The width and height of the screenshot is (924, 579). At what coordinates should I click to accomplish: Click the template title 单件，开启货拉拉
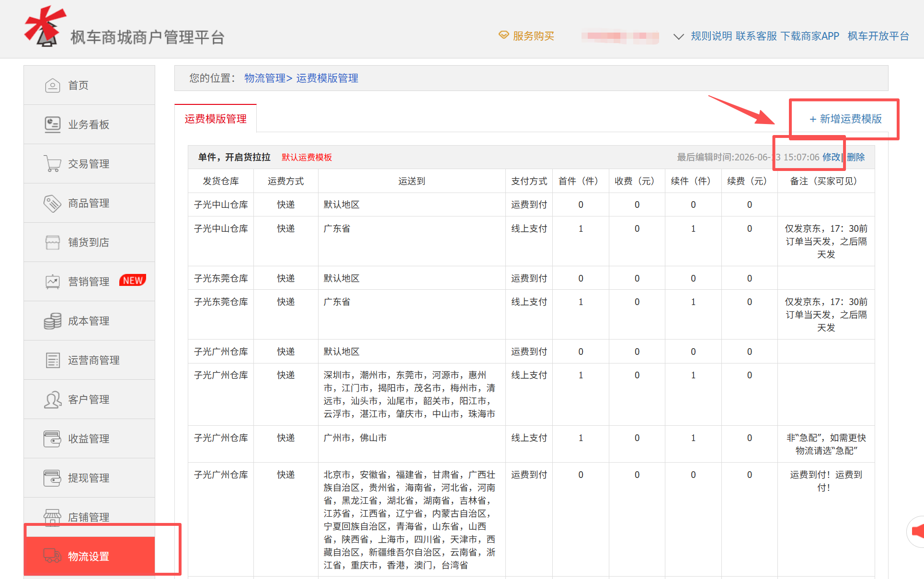coord(234,157)
